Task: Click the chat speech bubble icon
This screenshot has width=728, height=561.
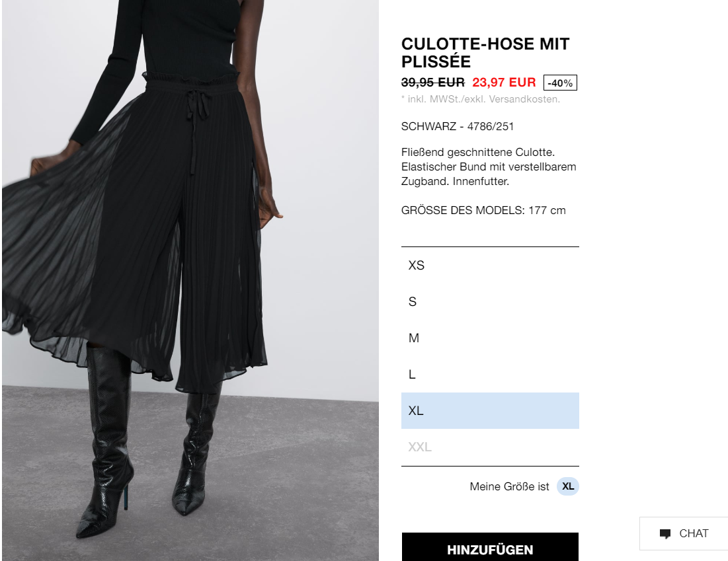Action: [x=665, y=534]
